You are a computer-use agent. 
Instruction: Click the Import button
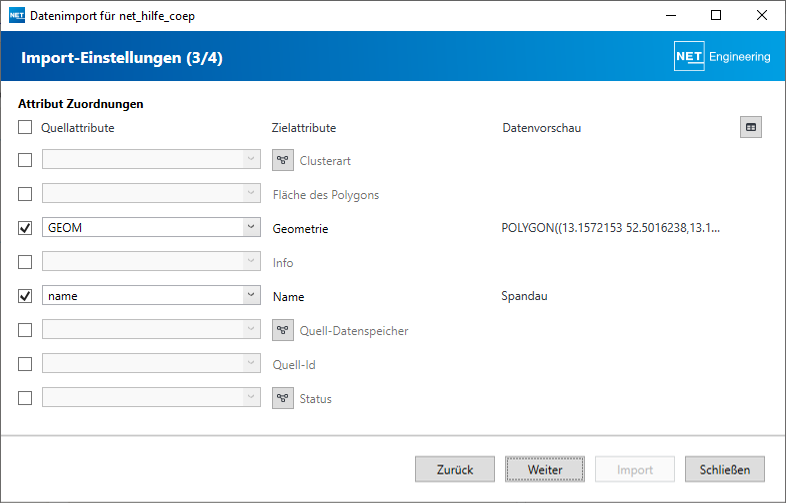pos(635,469)
